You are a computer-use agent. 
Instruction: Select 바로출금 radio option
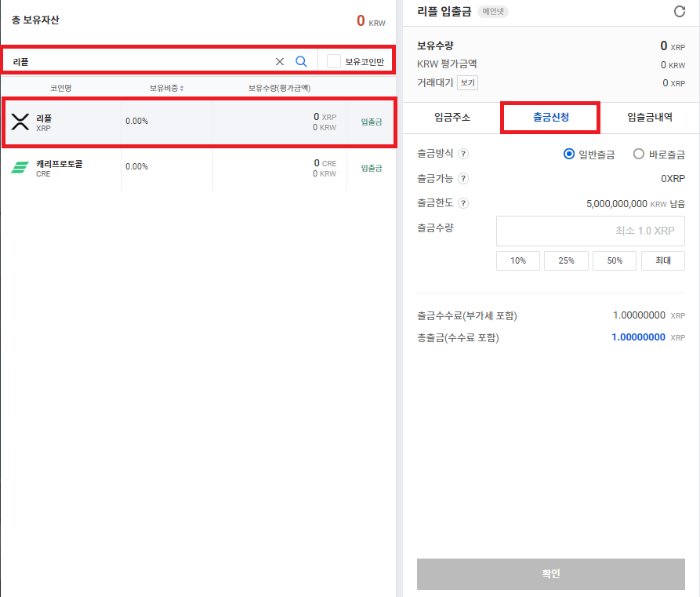(638, 155)
